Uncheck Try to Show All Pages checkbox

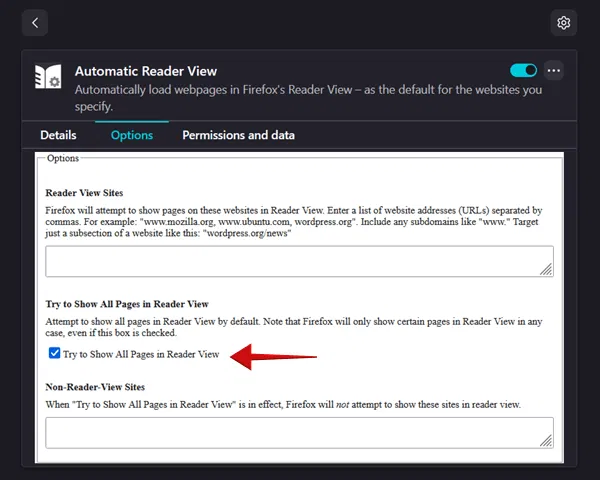54,354
